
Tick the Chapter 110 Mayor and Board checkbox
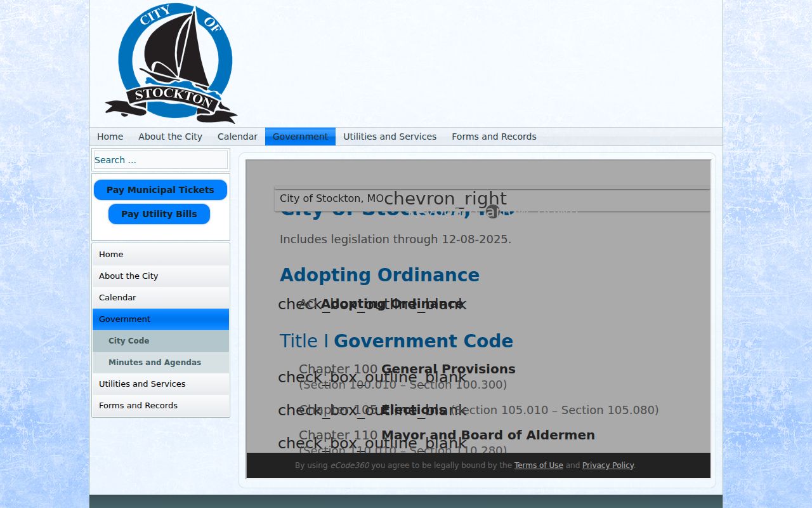tap(372, 443)
